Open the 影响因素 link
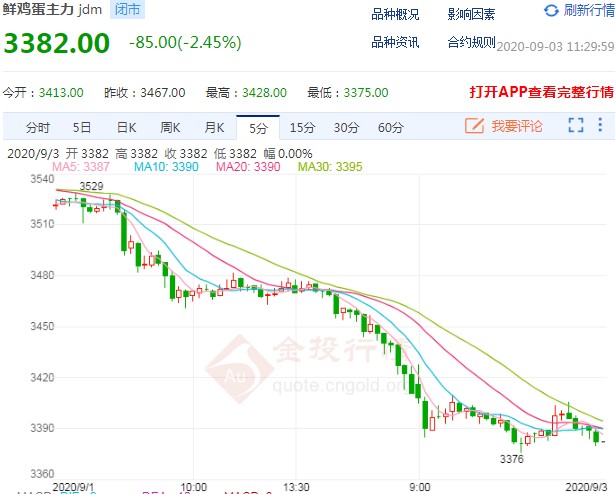 point(471,15)
